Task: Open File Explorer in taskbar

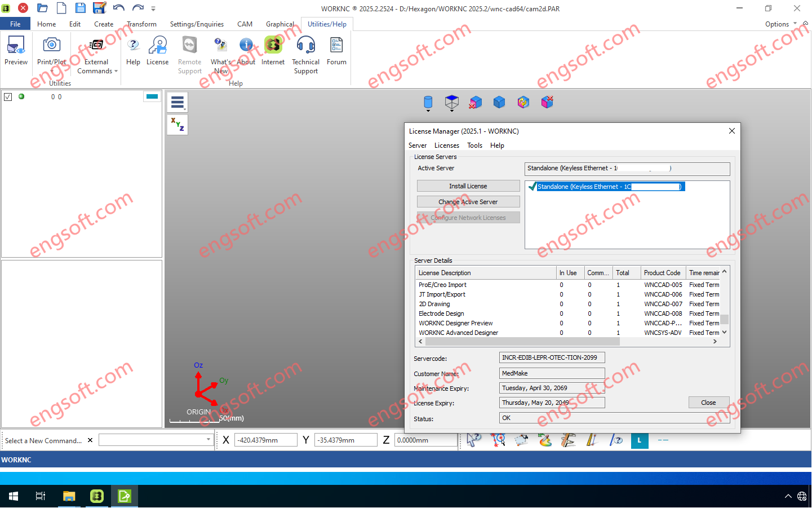Action: click(x=69, y=496)
